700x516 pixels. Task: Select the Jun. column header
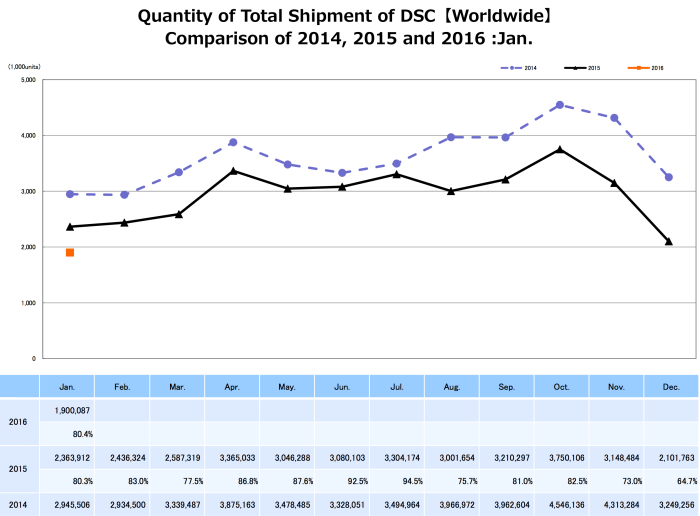[342, 387]
